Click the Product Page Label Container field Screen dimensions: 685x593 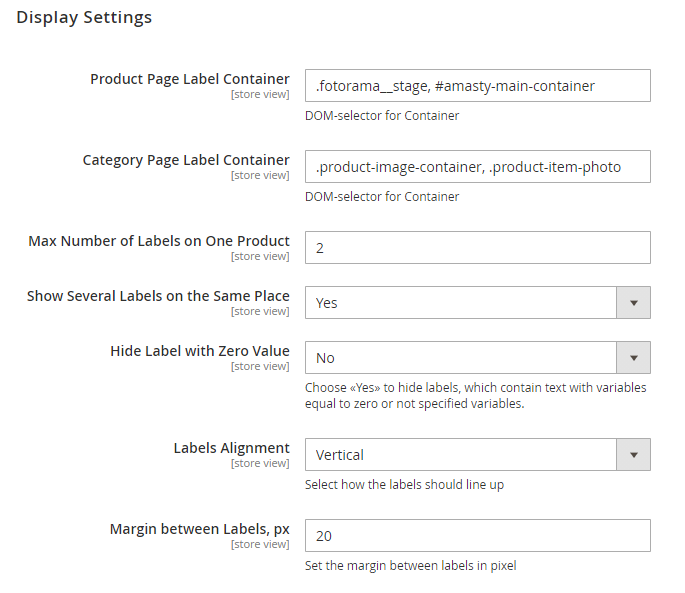[477, 86]
